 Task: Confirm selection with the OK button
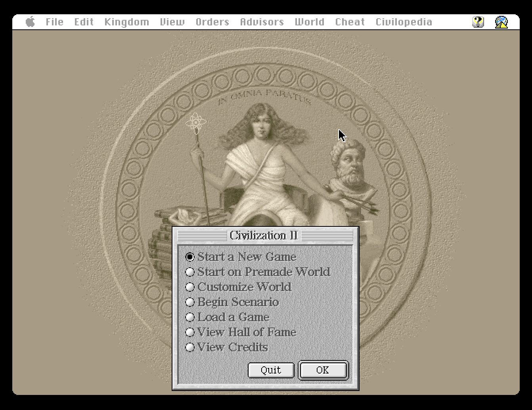323,370
